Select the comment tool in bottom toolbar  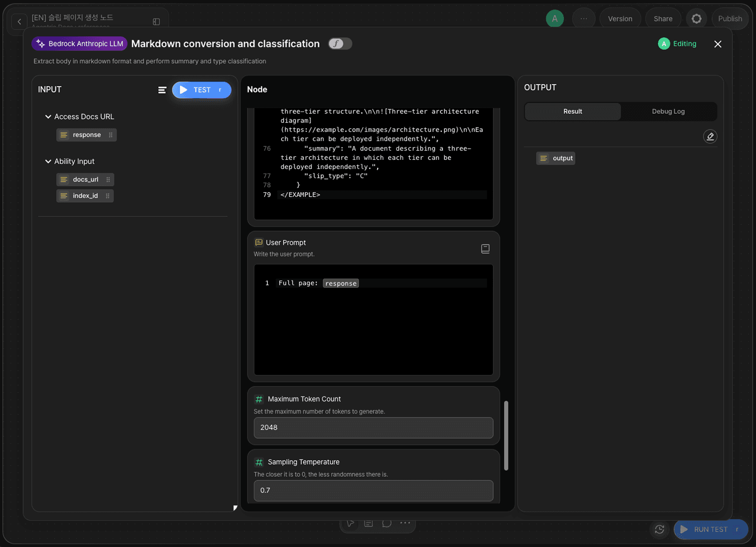coord(387,523)
